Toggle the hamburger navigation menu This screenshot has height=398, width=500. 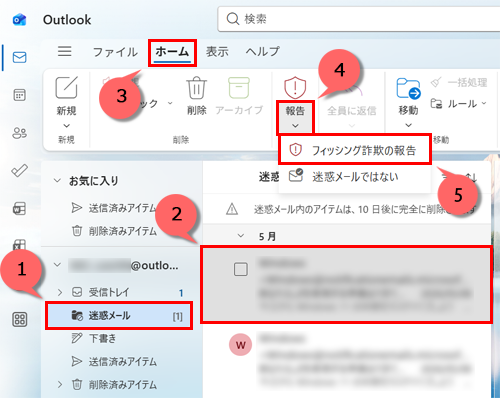[x=65, y=51]
